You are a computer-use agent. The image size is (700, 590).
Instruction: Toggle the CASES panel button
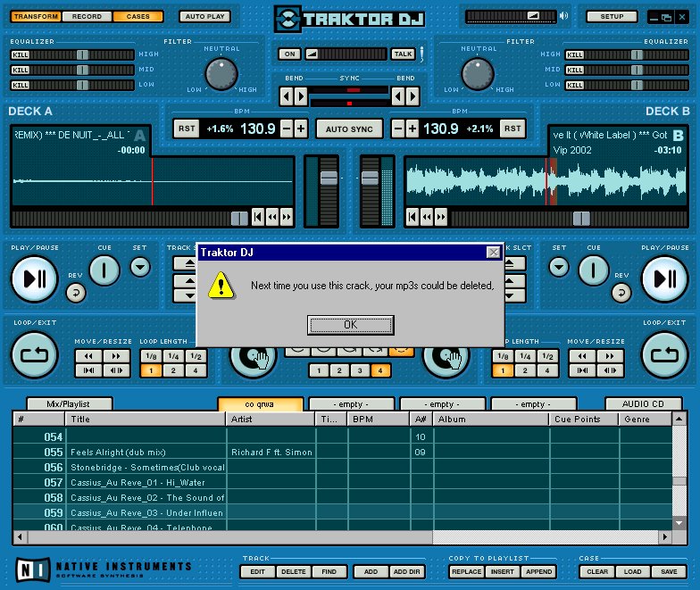(137, 16)
